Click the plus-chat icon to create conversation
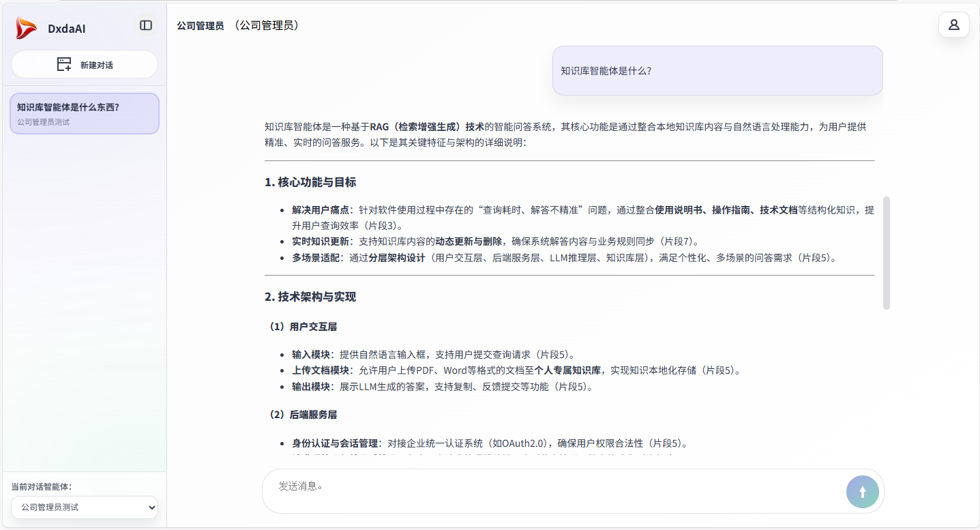The width and height of the screenshot is (980, 530). point(63,63)
